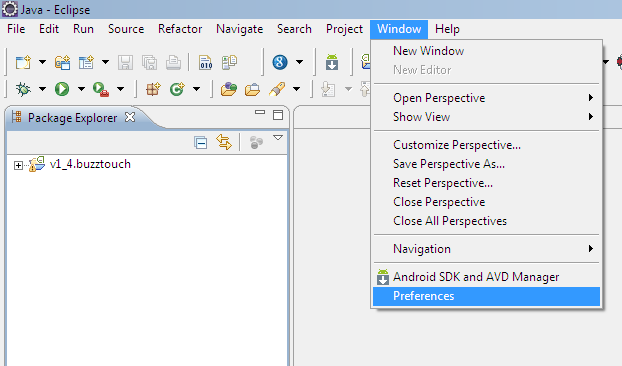Click New Editor menu entry

coord(486,70)
